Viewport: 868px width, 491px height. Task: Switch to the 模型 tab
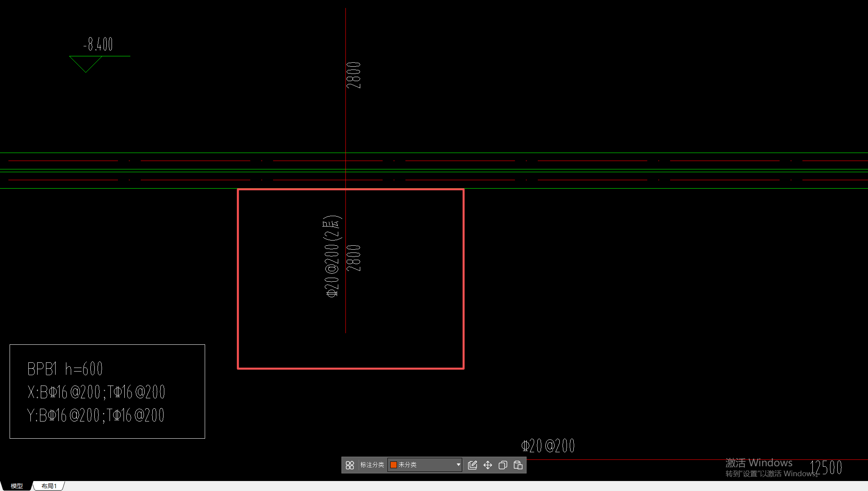click(x=16, y=486)
